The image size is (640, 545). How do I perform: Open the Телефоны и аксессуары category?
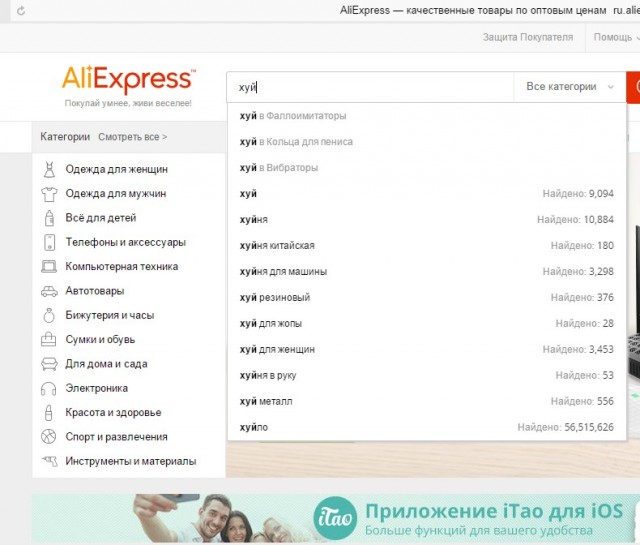(125, 242)
